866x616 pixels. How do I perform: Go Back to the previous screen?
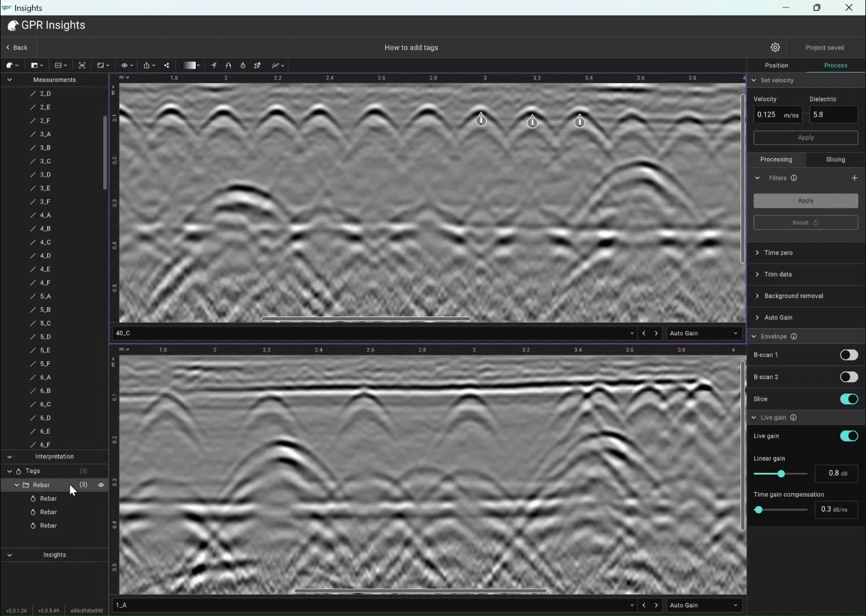tap(17, 47)
